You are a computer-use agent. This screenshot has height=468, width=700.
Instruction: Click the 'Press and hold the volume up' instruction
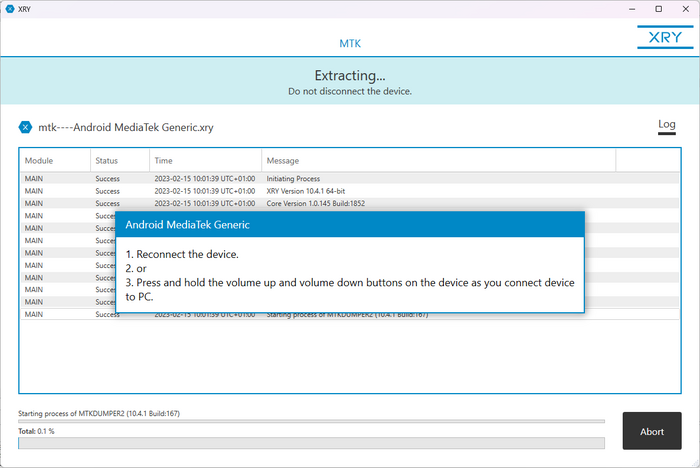pos(350,290)
